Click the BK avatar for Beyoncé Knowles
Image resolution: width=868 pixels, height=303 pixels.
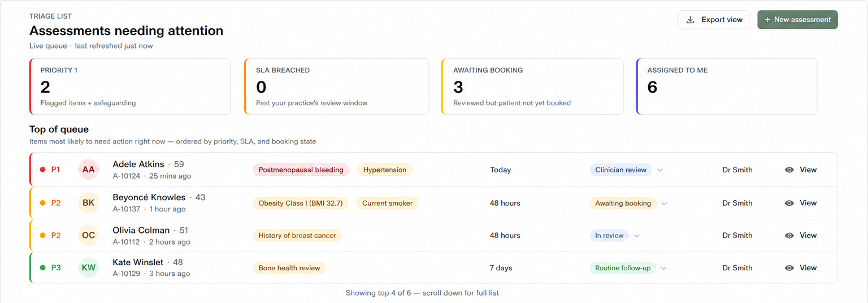click(89, 203)
